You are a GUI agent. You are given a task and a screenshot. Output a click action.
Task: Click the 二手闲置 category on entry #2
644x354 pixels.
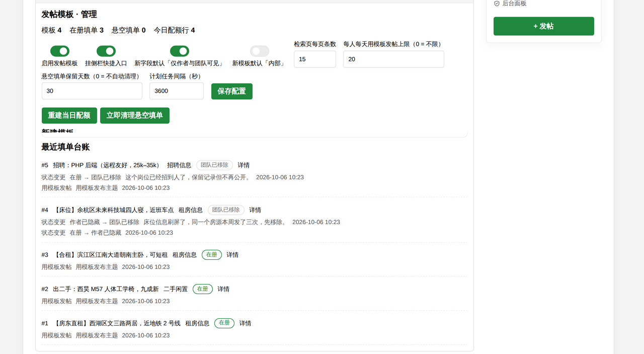point(176,289)
